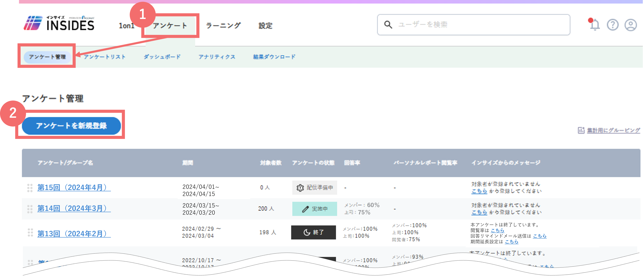Open the ラーニング menu
Screen dimensions: 644x279
pos(224,26)
